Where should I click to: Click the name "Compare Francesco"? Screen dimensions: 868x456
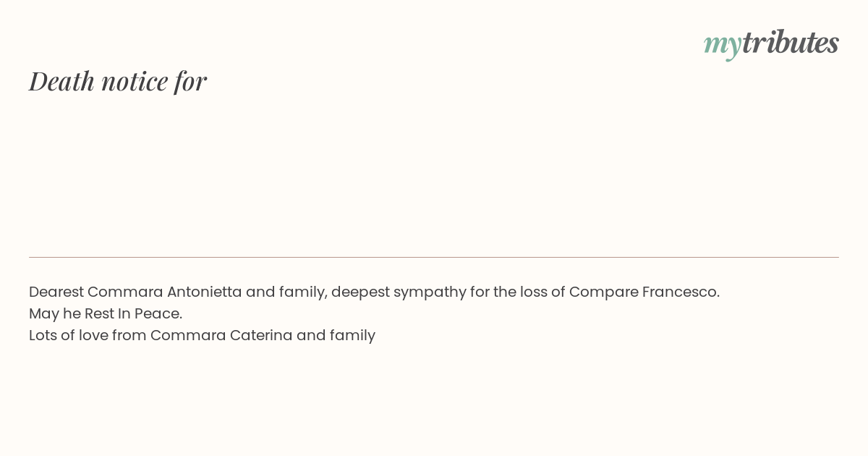point(644,292)
